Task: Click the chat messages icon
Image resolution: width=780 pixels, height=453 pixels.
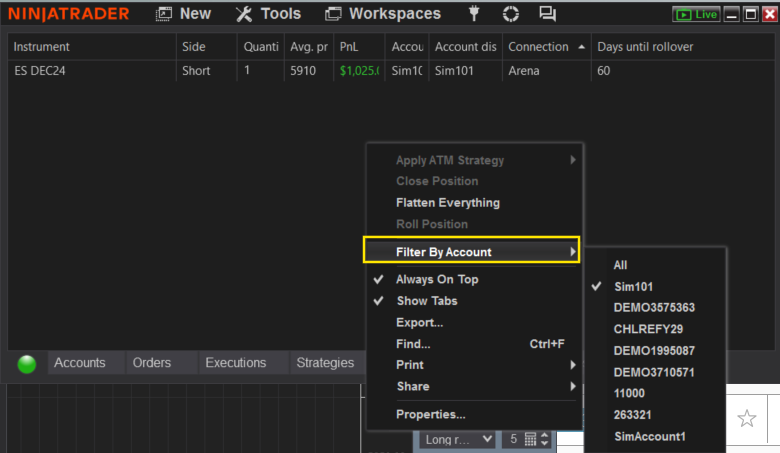Action: [x=547, y=14]
